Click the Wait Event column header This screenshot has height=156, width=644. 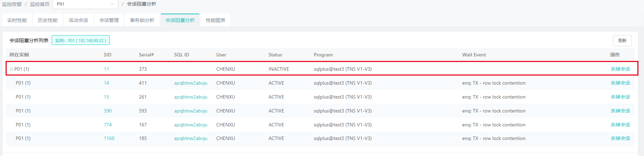click(x=474, y=55)
